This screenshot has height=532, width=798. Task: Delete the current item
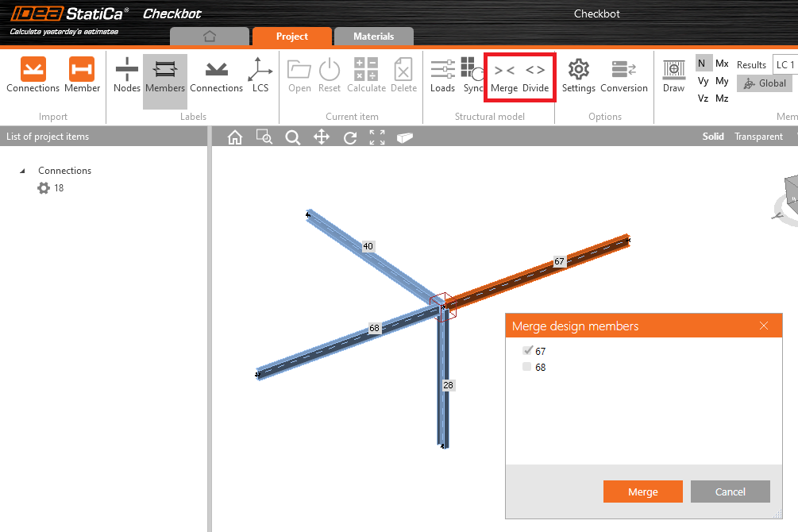pyautogui.click(x=403, y=75)
